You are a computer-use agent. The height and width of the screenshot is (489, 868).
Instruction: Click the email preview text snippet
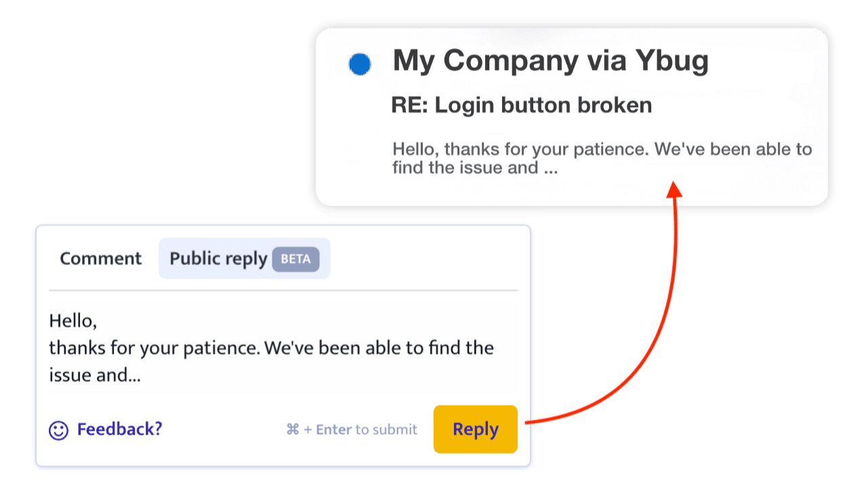click(x=602, y=158)
